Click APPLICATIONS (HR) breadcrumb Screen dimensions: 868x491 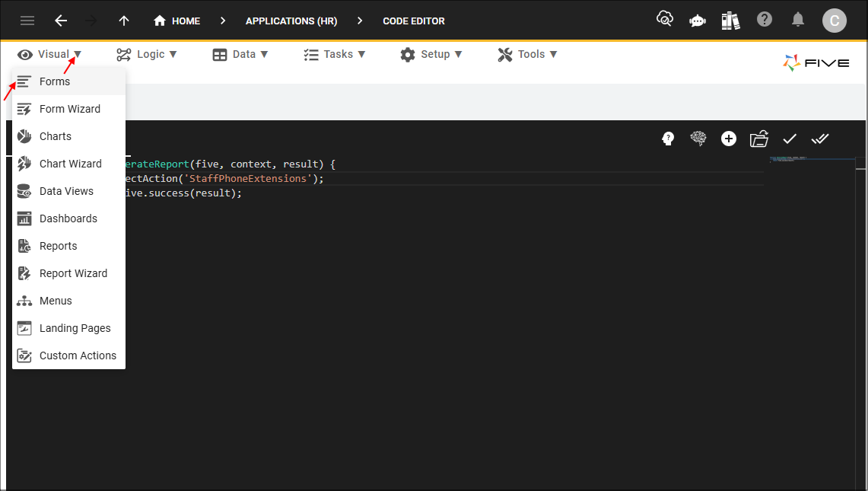click(291, 21)
